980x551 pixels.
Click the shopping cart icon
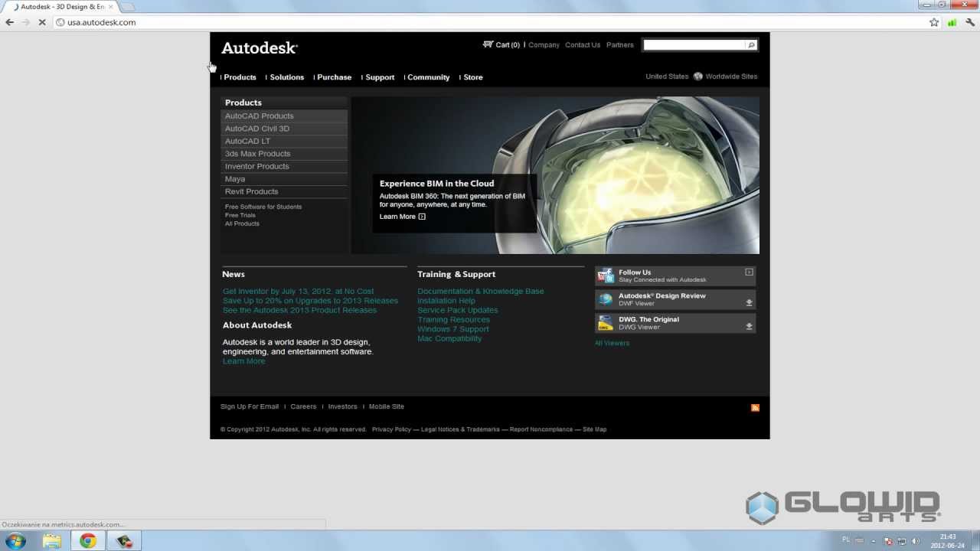coord(488,44)
